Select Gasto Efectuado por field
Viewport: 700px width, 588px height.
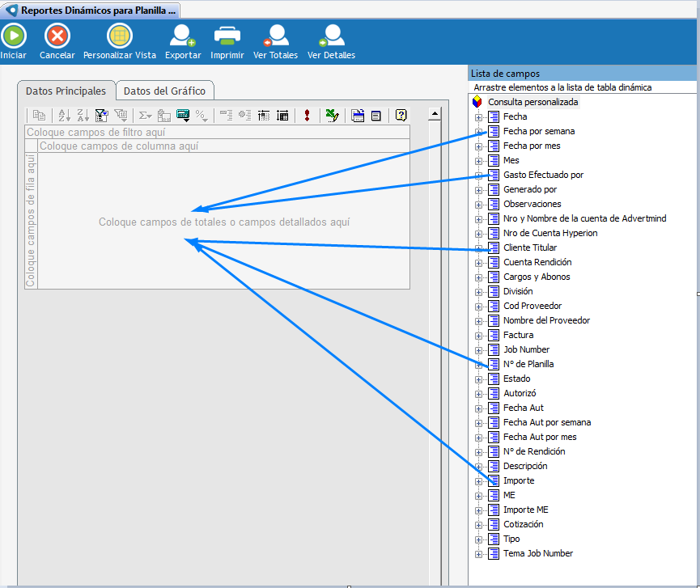click(x=542, y=175)
